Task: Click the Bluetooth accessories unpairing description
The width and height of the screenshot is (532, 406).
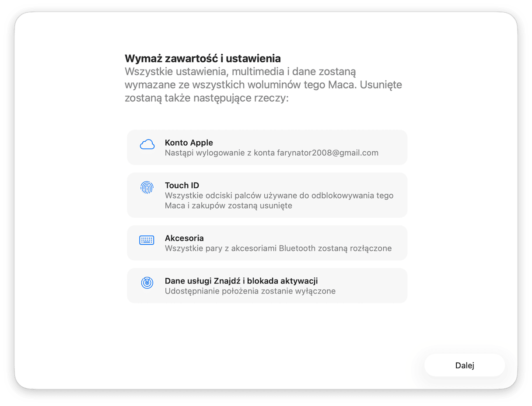Action: point(278,248)
